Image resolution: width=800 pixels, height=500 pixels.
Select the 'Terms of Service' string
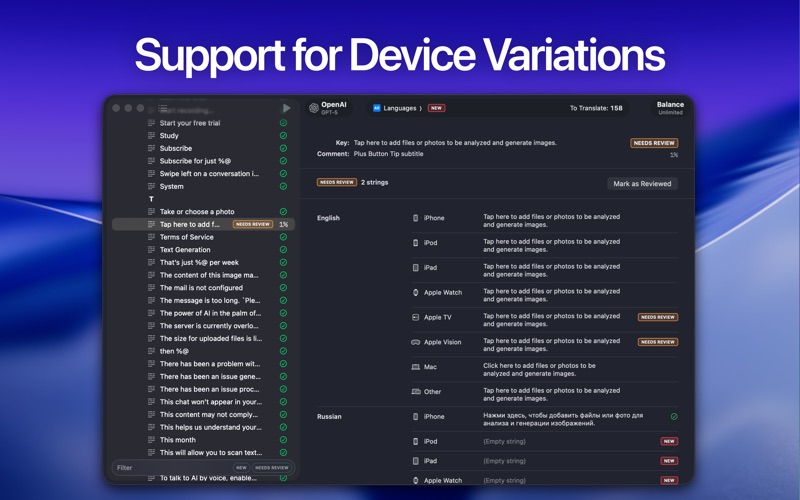coord(203,237)
